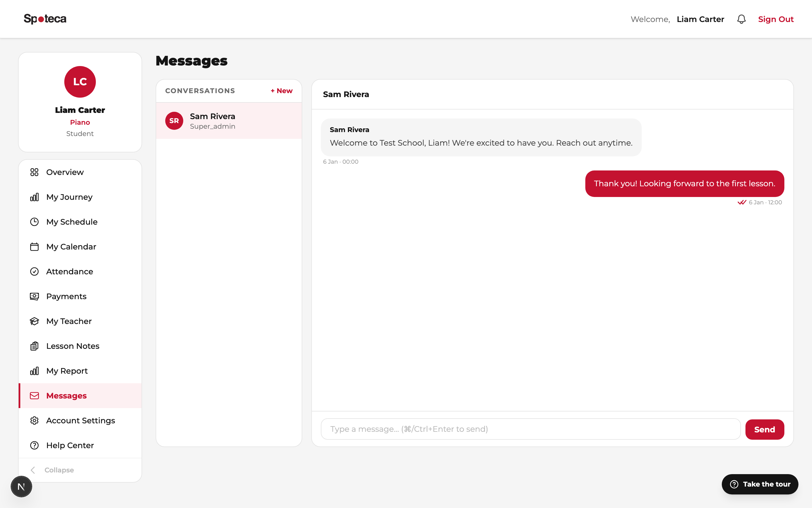Click the Messages page heading
This screenshot has height=508, width=812.
click(192, 61)
